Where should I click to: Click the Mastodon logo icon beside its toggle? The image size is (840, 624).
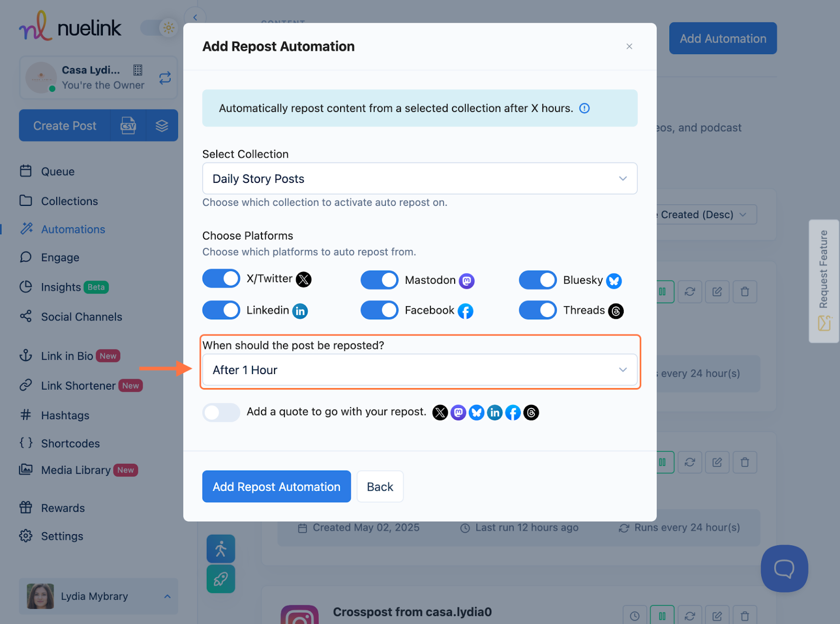tap(467, 281)
